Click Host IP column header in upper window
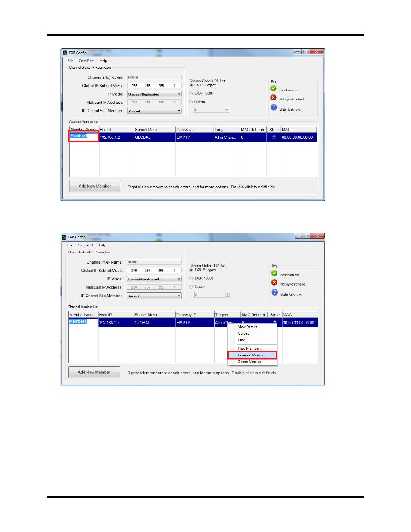 116,130
